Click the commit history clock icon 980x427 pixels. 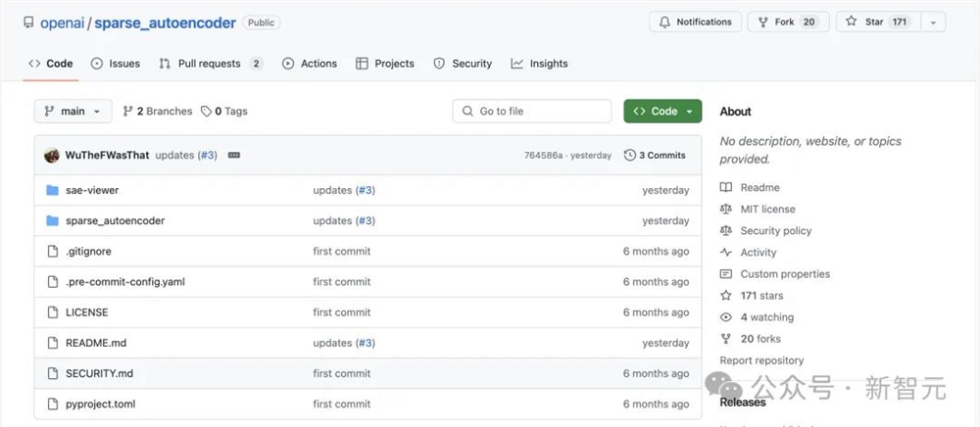pyautogui.click(x=630, y=155)
